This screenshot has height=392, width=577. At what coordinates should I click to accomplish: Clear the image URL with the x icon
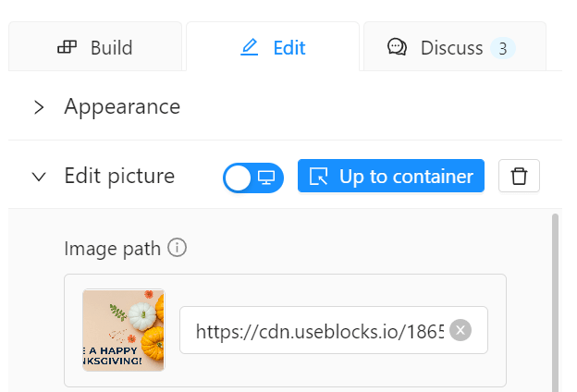pos(460,330)
